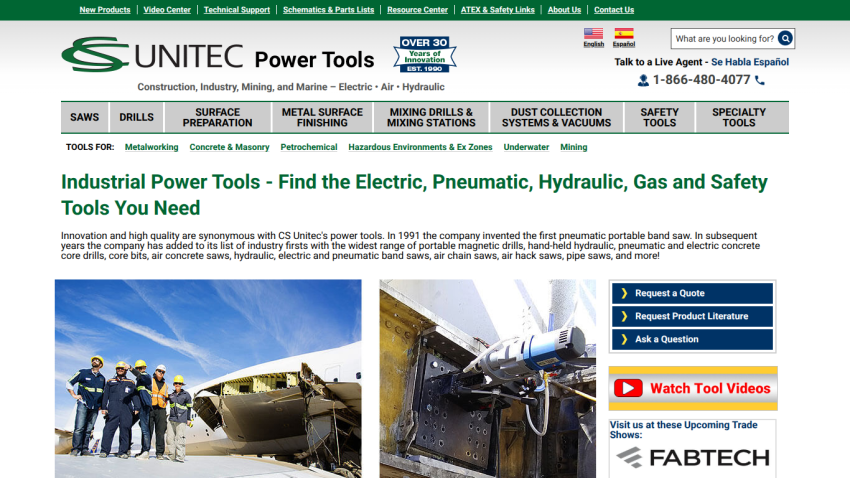Browse tools for Metalworking

click(x=151, y=147)
